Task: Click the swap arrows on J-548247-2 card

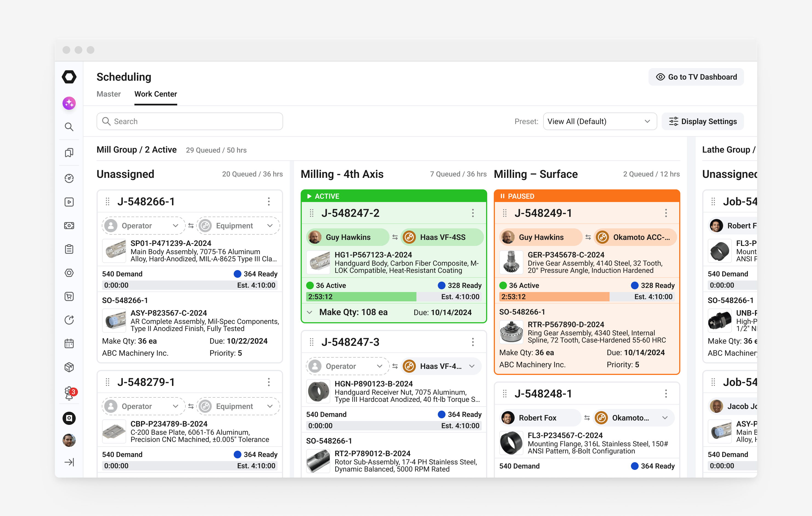Action: [395, 237]
